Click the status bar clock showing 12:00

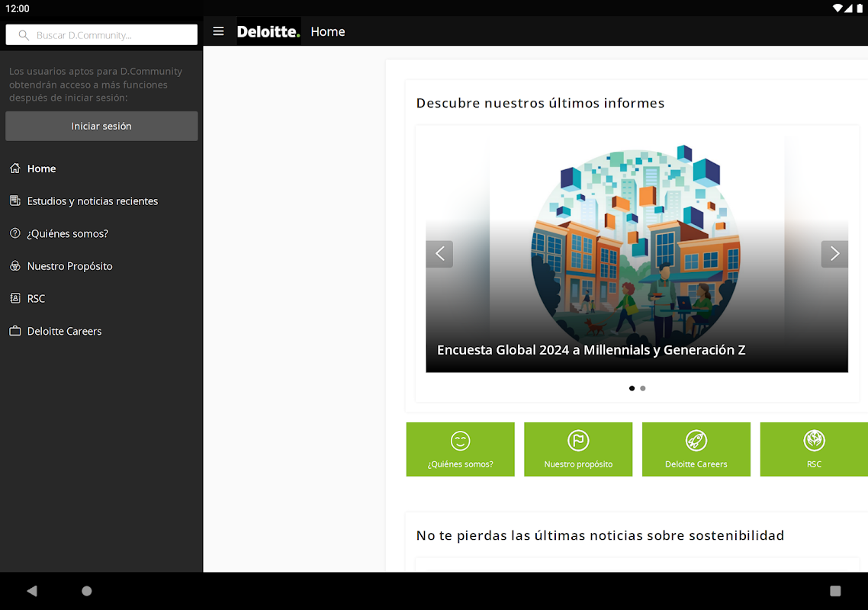[17, 8]
